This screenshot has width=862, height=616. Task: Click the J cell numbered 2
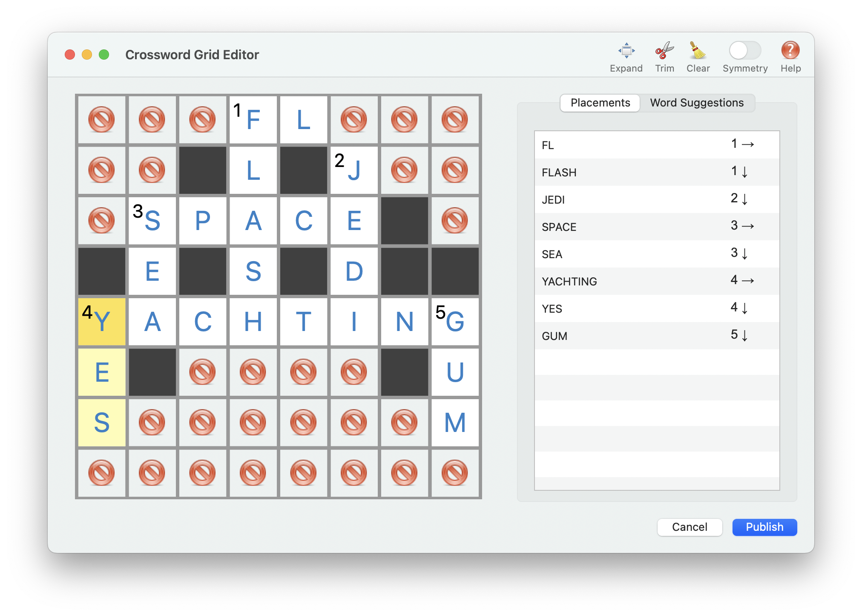pyautogui.click(x=354, y=170)
